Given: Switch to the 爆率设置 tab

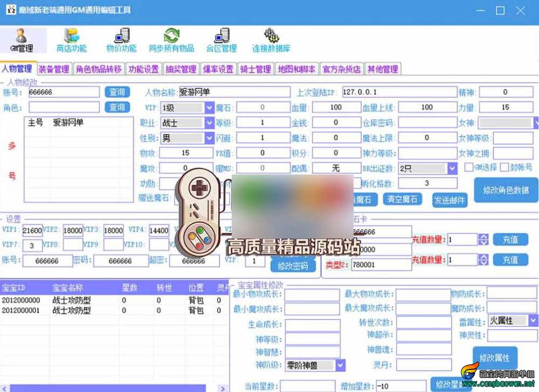Looking at the screenshot, I should point(218,69).
